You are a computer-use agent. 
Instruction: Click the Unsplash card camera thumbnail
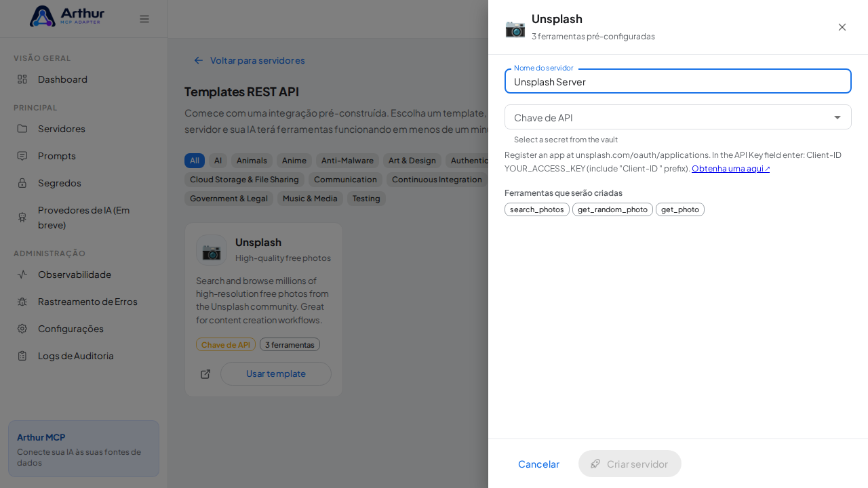pos(212,250)
